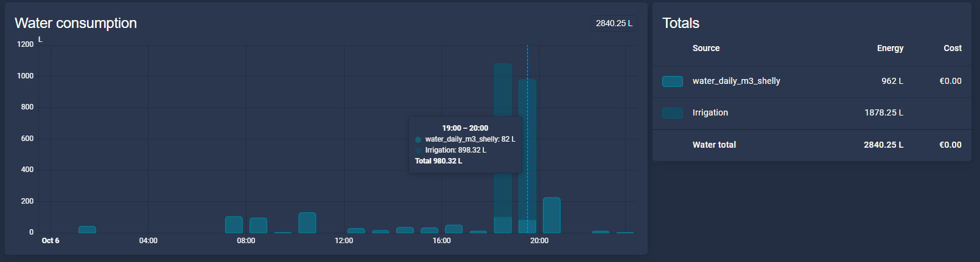Screen dimensions: 980x262
Task: Click the water_daily_m3_shelly color swatch in Totals
Action: tap(673, 81)
